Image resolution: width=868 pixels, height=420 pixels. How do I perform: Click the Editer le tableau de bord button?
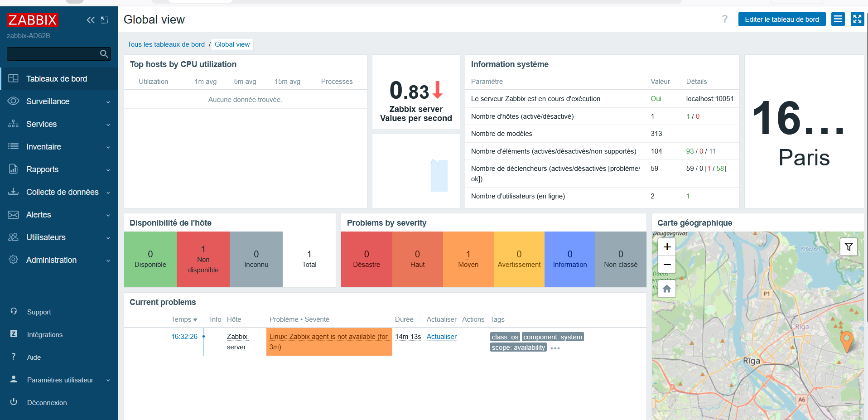point(782,19)
